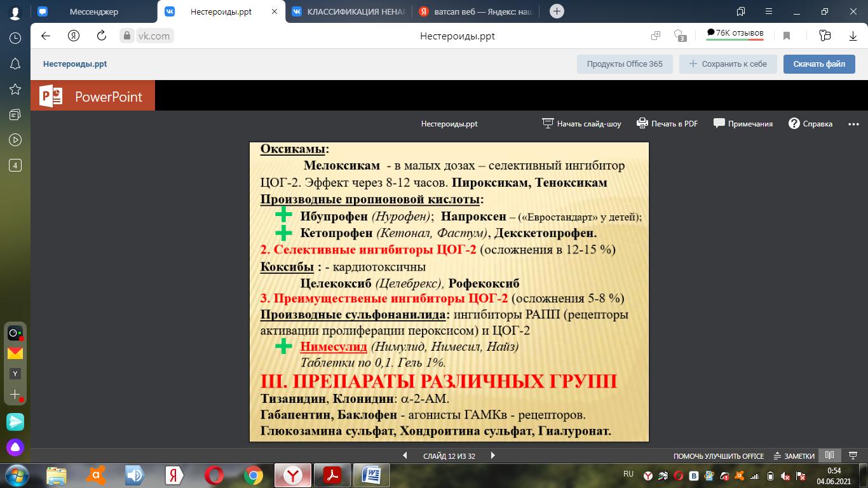The width and height of the screenshot is (868, 488).
Task: Expand the three-dots more options menu
Action: [x=853, y=124]
